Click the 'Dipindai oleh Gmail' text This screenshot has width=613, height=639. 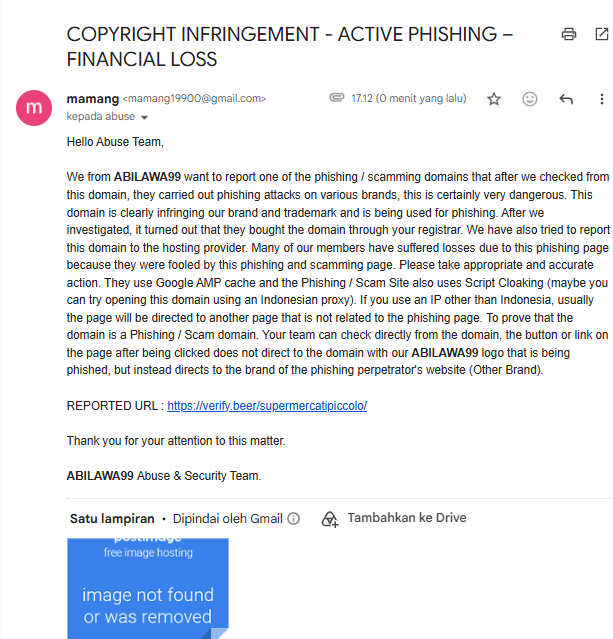[x=227, y=518]
